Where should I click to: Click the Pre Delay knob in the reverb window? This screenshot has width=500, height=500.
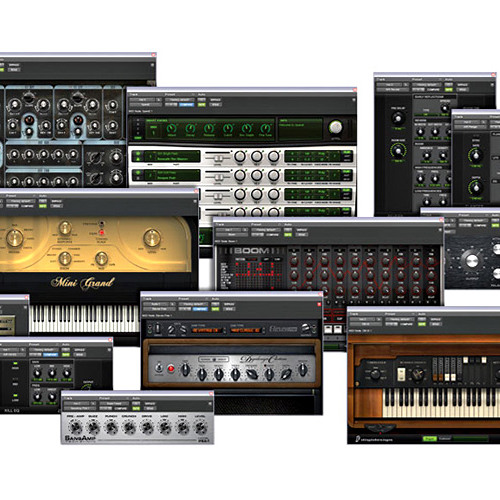tap(398, 118)
